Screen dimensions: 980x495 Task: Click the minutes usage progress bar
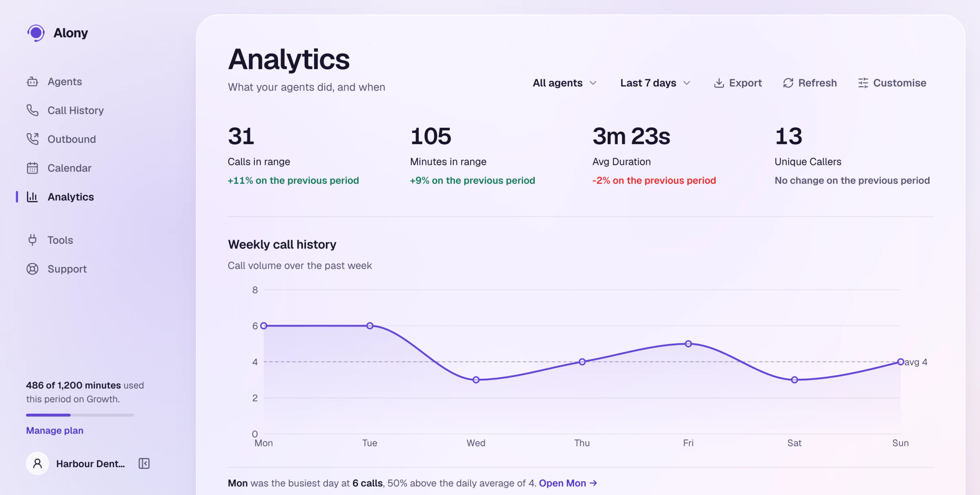[x=80, y=415]
